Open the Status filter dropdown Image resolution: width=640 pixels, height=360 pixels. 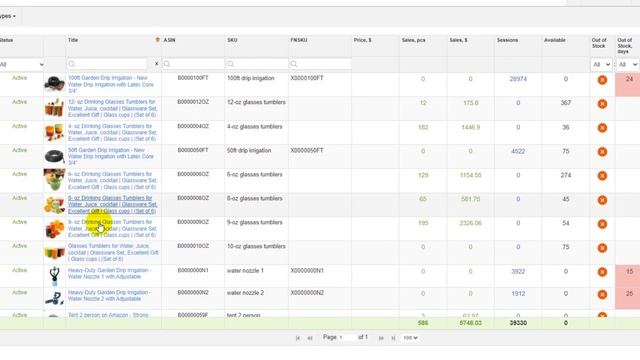pyautogui.click(x=22, y=64)
